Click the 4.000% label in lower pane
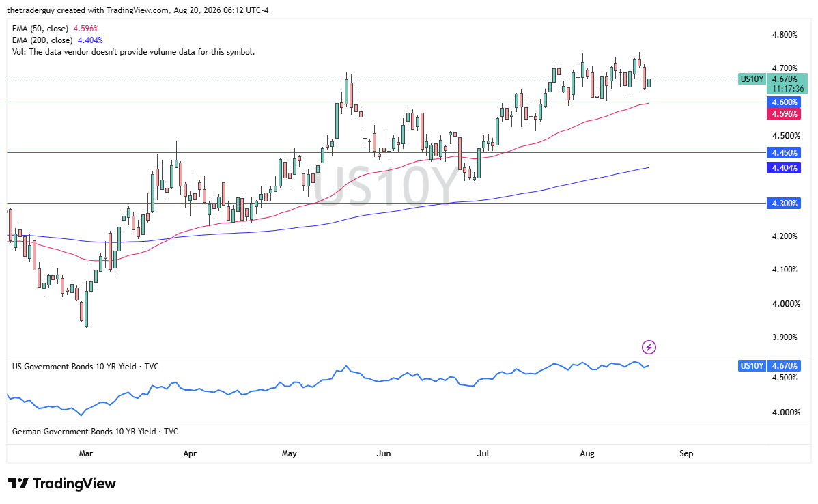The image size is (818, 504). point(786,412)
